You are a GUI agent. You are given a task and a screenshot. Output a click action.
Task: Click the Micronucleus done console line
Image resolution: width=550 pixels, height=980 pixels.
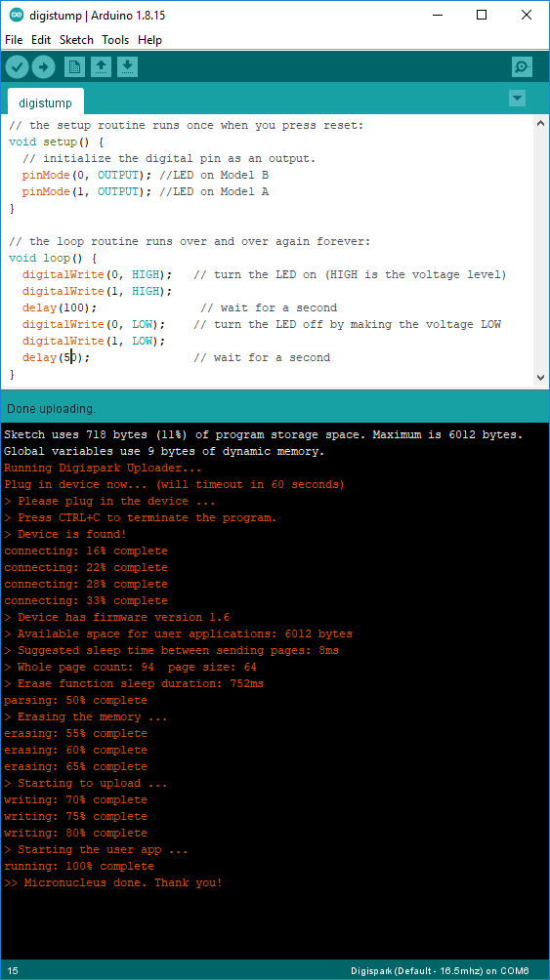tap(112, 882)
